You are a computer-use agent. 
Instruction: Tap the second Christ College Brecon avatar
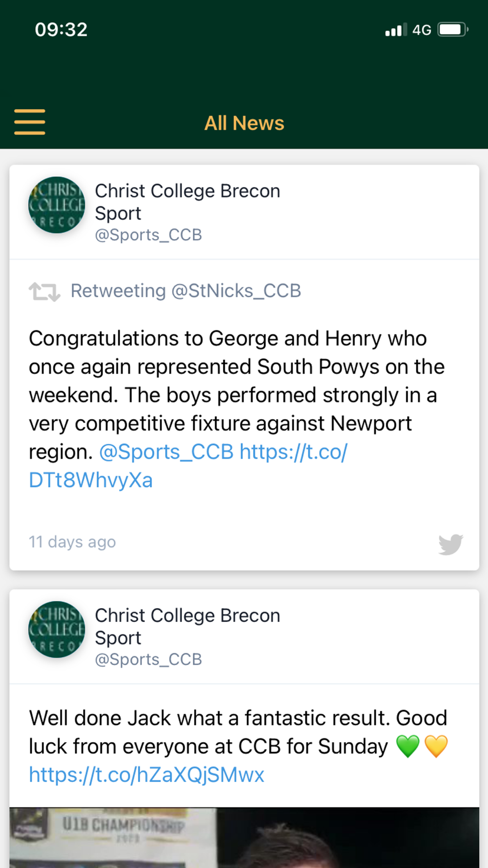tap(57, 630)
